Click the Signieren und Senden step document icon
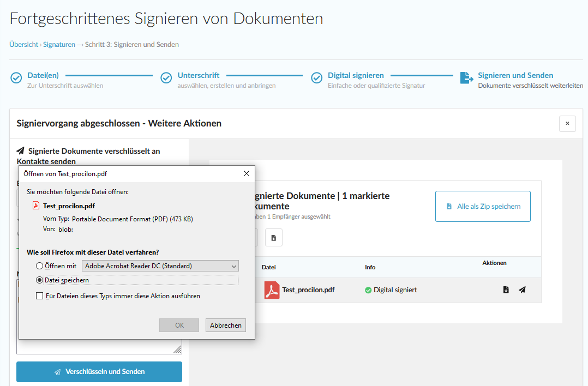Screen dimensions: 588x386 (466, 78)
